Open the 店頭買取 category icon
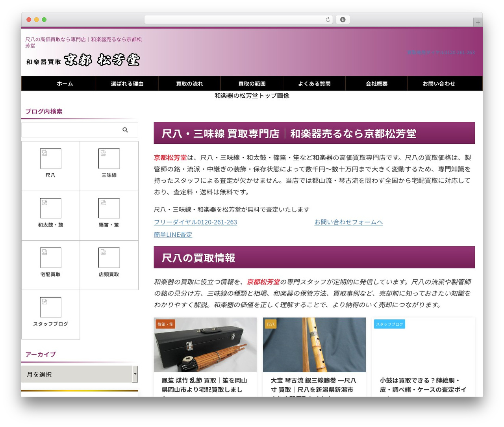The height and width of the screenshot is (427, 504). coord(109,258)
